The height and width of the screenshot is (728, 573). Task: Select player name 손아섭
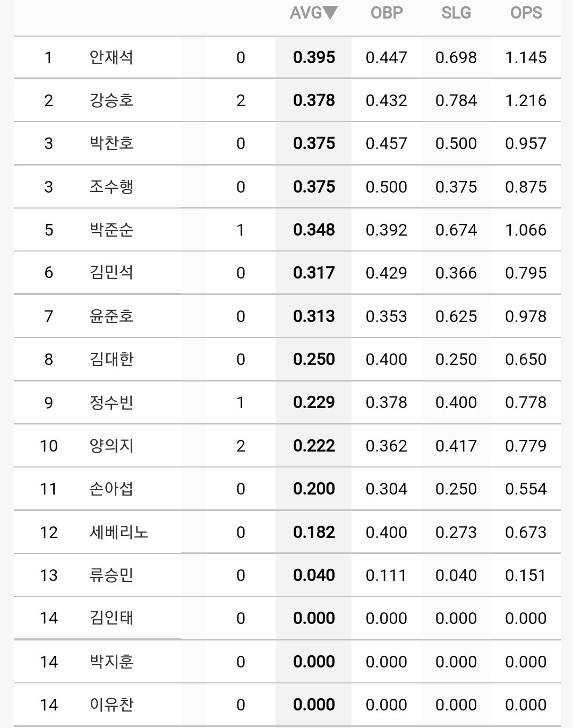click(111, 489)
